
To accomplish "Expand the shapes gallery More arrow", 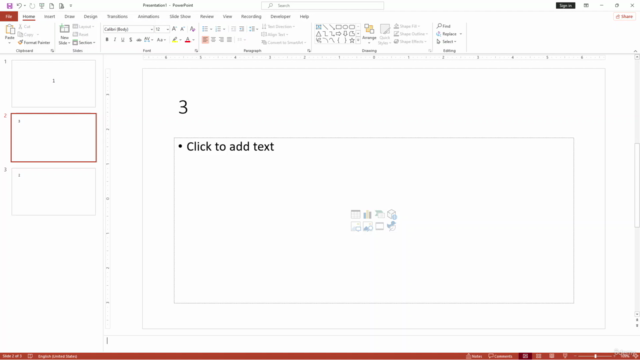I will click(358, 40).
